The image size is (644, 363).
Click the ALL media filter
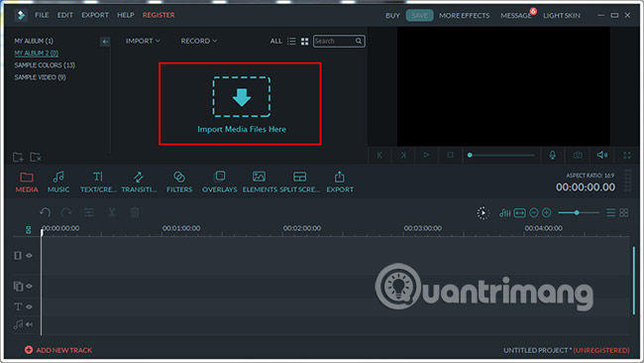point(275,41)
